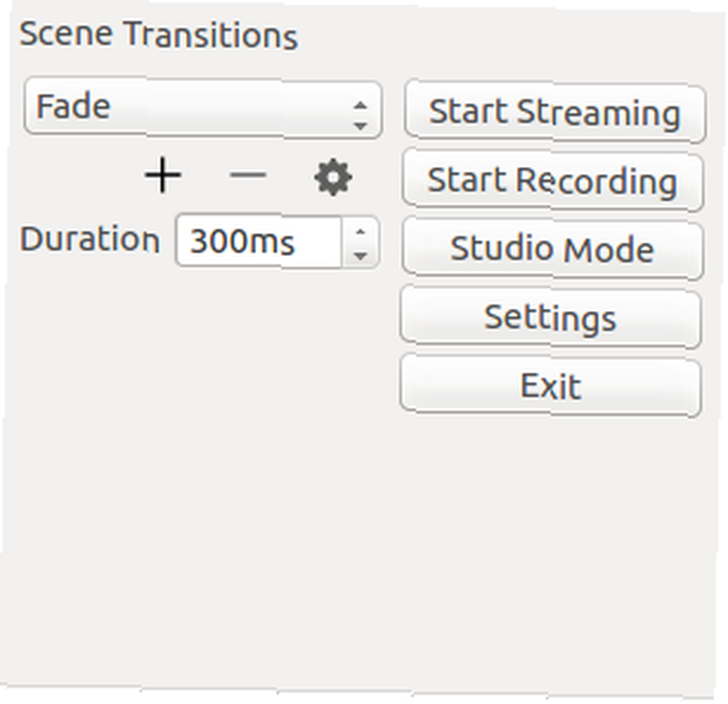Image resolution: width=728 pixels, height=704 pixels.
Task: Click blank space left of plus icon
Action: point(79,175)
